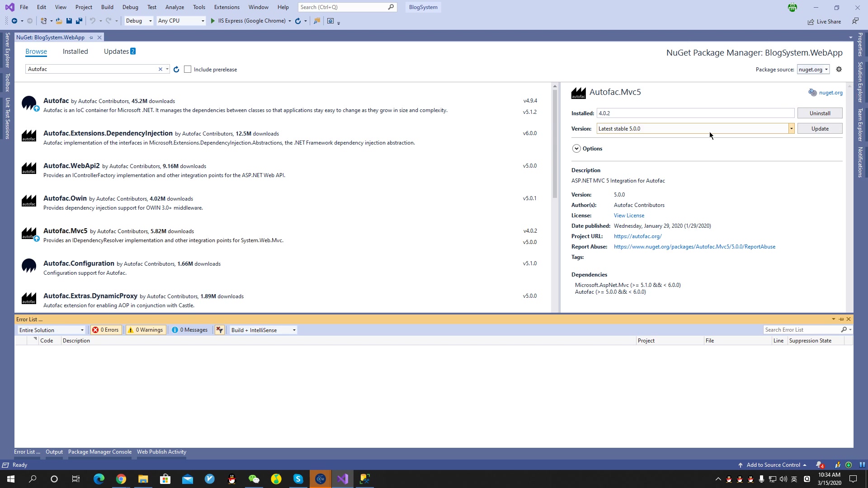Click the Navigate Backward arrow in toolbar
868x488 pixels.
click(x=14, y=21)
